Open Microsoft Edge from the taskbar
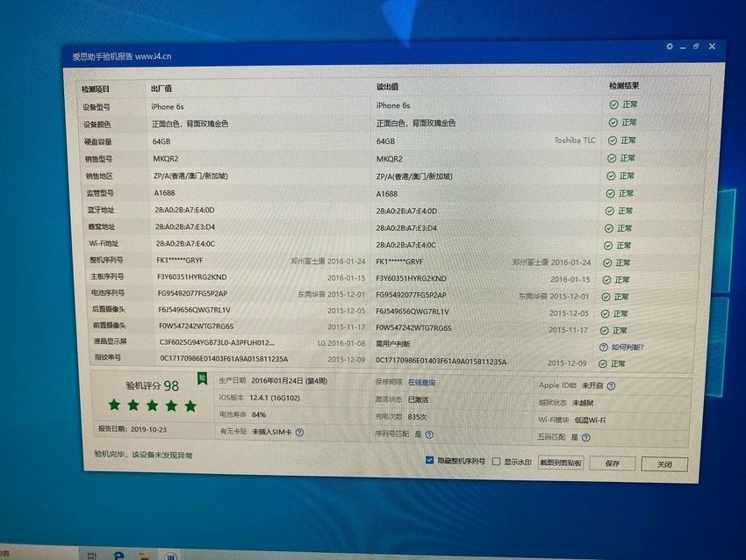 [118, 556]
